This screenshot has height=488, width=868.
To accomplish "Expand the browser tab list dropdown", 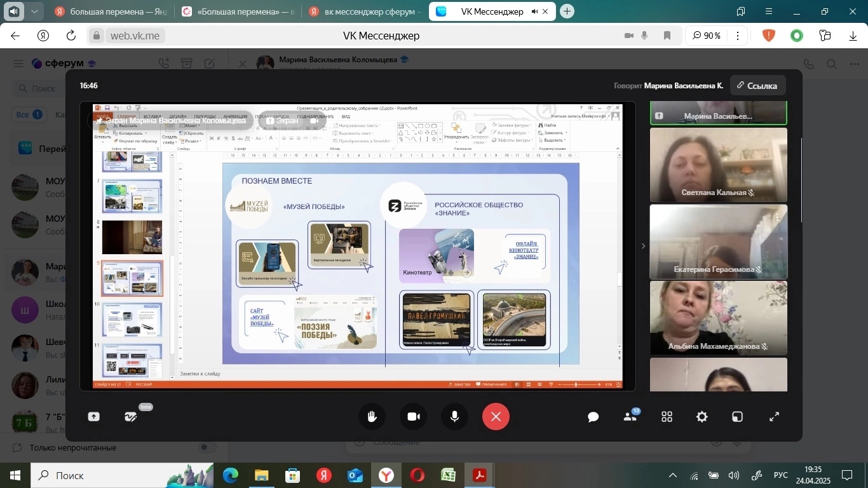I will pyautogui.click(x=34, y=11).
